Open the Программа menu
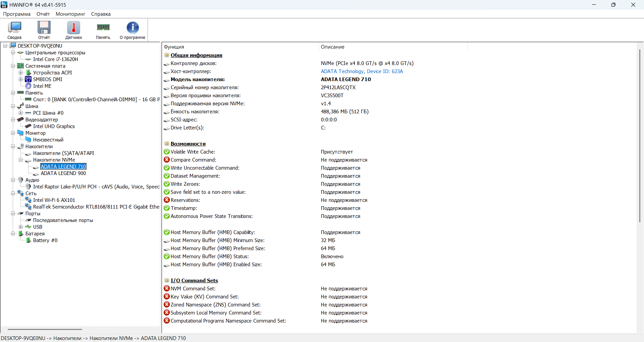The image size is (644, 342). [17, 14]
